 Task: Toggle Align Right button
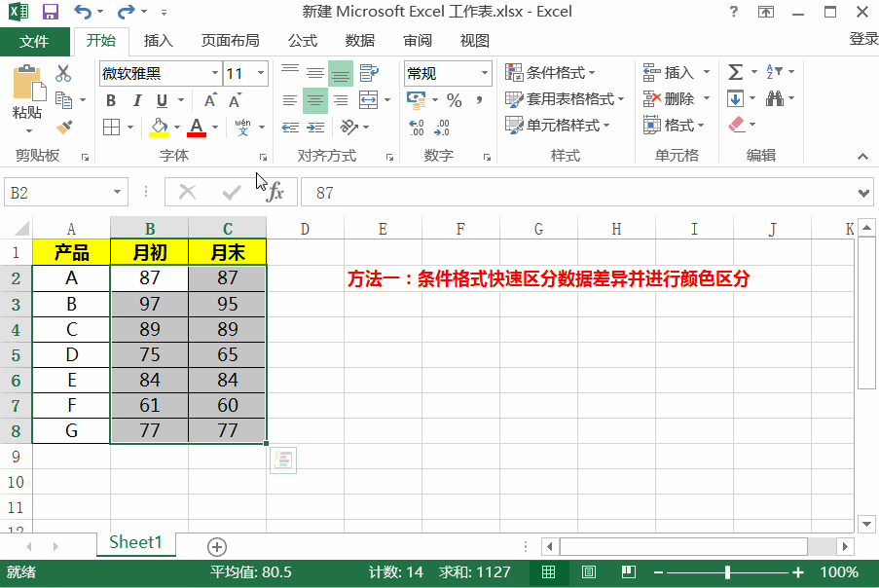click(x=341, y=100)
